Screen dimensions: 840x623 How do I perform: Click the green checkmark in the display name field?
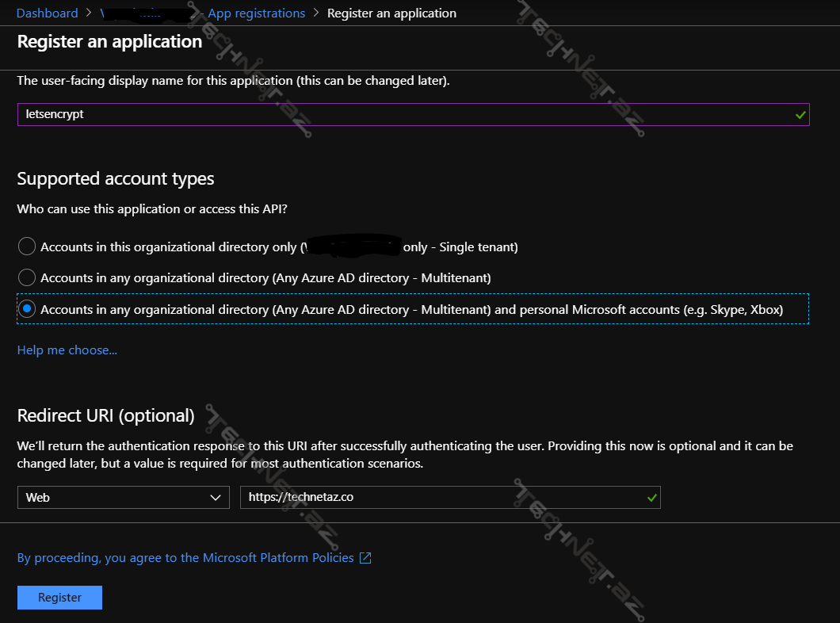[801, 115]
